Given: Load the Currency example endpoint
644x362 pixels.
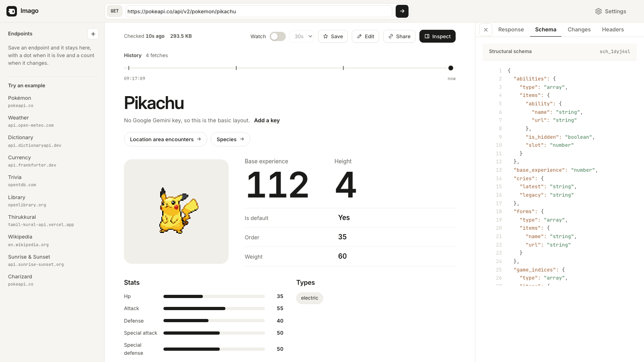Looking at the screenshot, I should 52,161.
